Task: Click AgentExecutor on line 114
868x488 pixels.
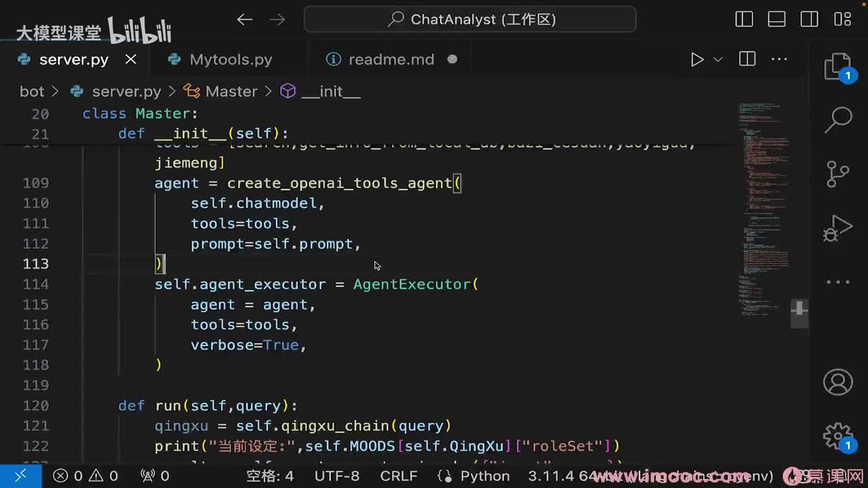Action: [412, 284]
